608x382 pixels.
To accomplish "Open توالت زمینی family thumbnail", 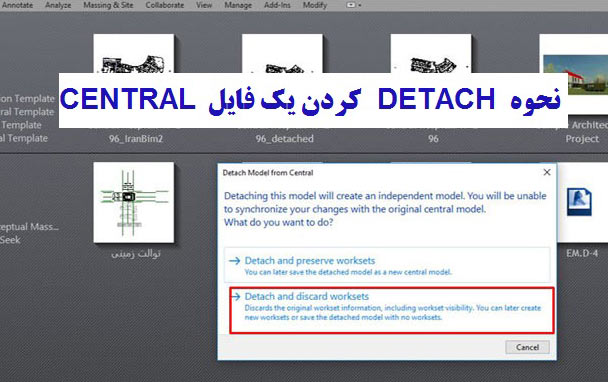I will tap(134, 202).
